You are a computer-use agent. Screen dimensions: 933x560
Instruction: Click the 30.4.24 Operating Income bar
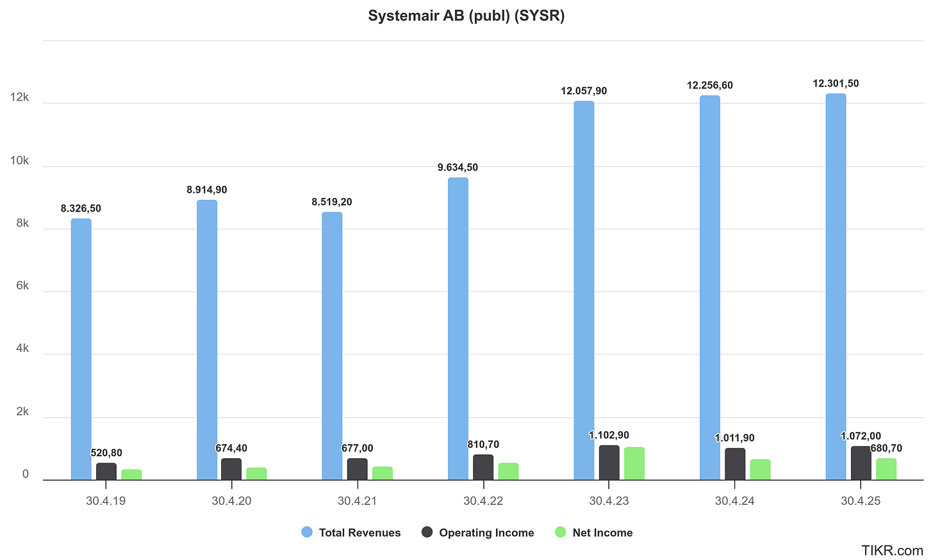click(735, 464)
